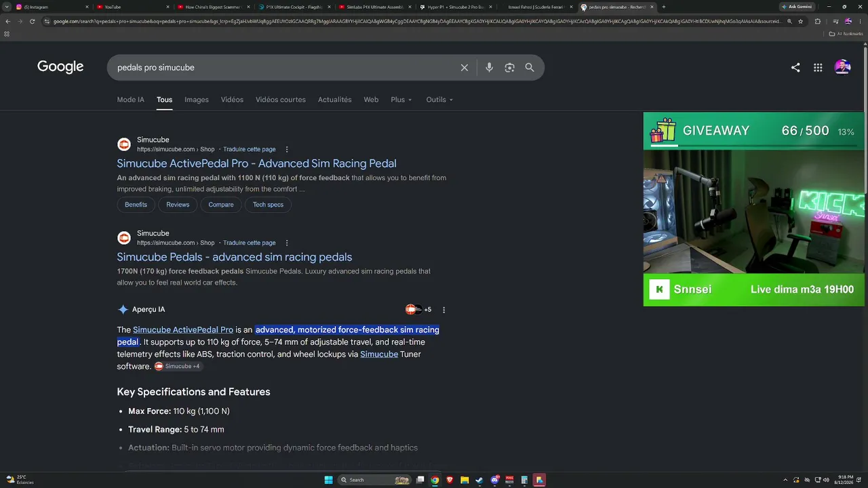Open Steam from the taskbar
The image size is (868, 488).
[x=479, y=480]
